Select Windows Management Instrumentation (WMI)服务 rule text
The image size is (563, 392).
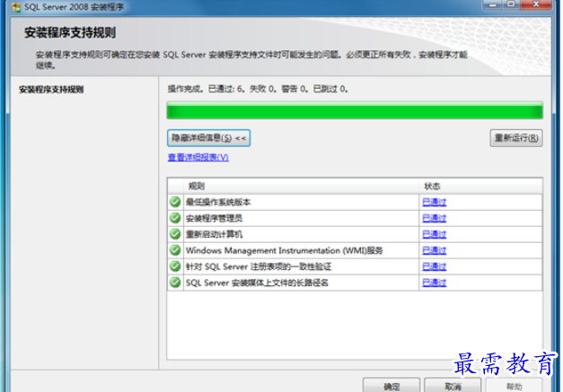pyautogui.click(x=285, y=250)
